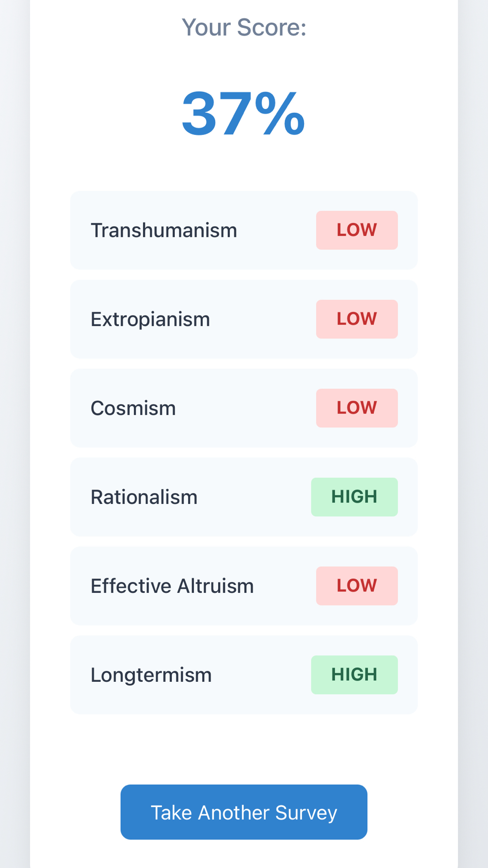Select the Extropianism category name
This screenshot has width=488, height=868.
point(150,319)
